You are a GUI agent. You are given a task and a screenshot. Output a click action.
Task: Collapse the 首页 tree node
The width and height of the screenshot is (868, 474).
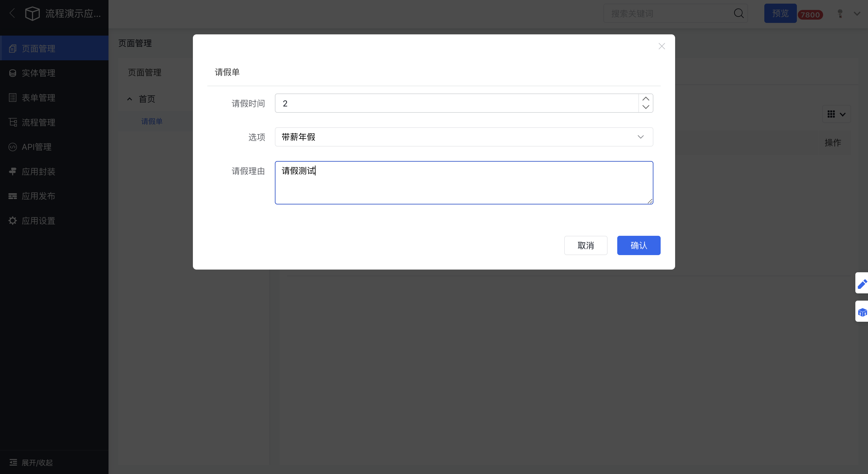coord(129,99)
